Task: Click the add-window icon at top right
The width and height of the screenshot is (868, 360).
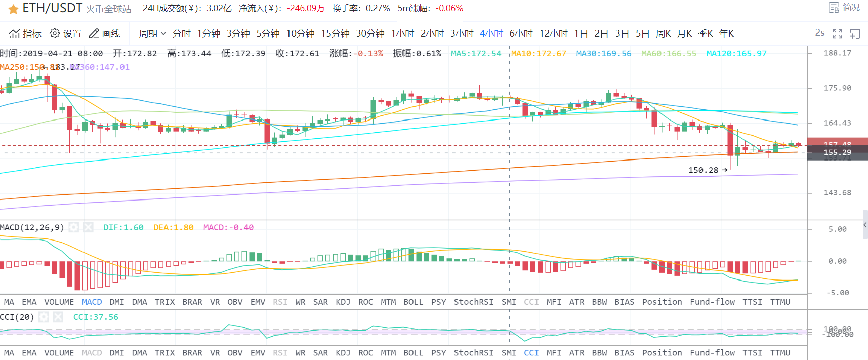Action: [x=854, y=34]
